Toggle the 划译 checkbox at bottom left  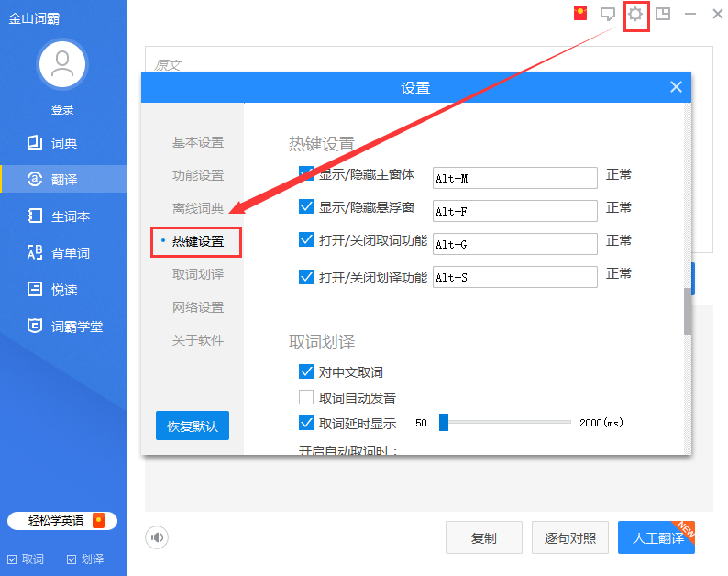(72, 559)
